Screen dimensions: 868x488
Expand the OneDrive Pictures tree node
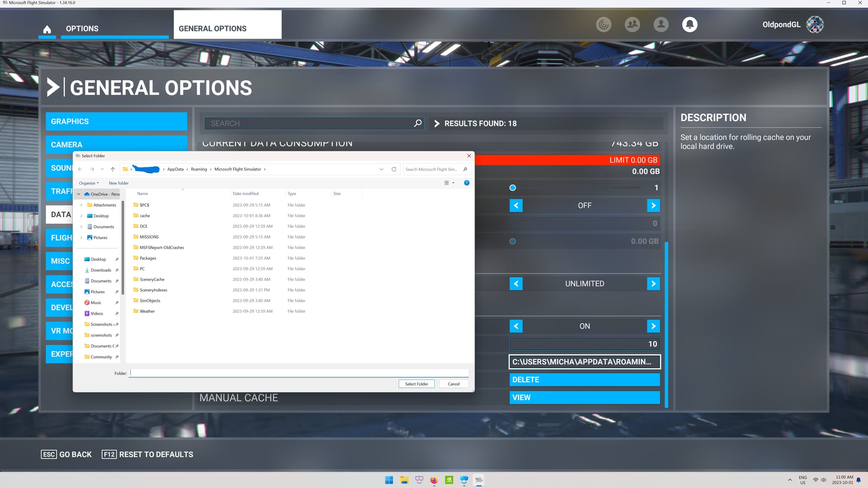81,238
